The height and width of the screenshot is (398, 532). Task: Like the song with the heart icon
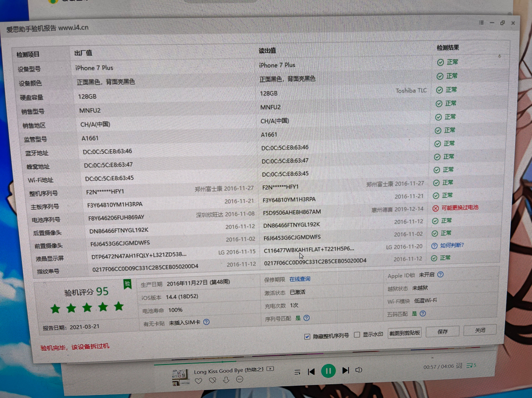[199, 381]
